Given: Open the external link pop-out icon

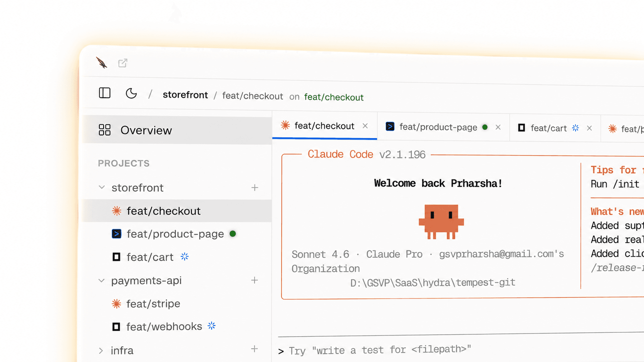Looking at the screenshot, I should pyautogui.click(x=123, y=63).
